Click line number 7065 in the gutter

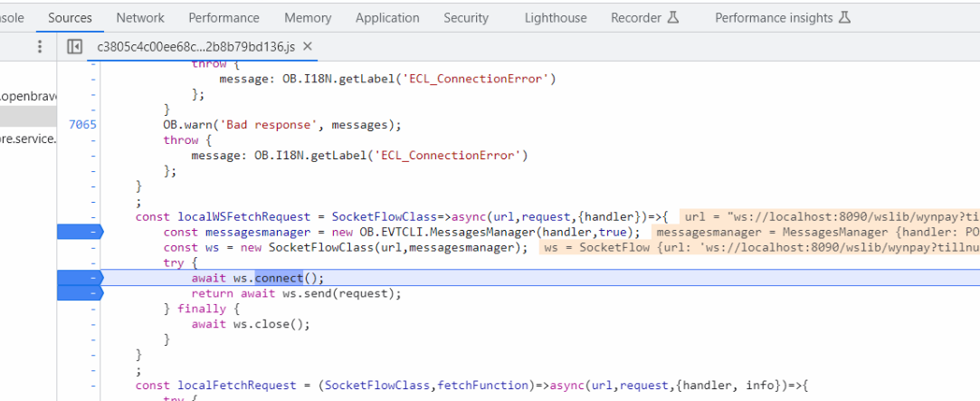tap(82, 125)
